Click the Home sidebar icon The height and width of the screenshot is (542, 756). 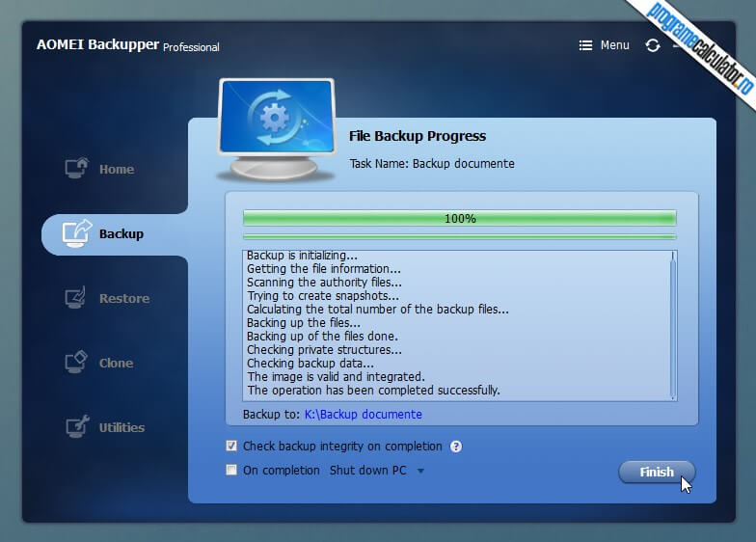77,168
